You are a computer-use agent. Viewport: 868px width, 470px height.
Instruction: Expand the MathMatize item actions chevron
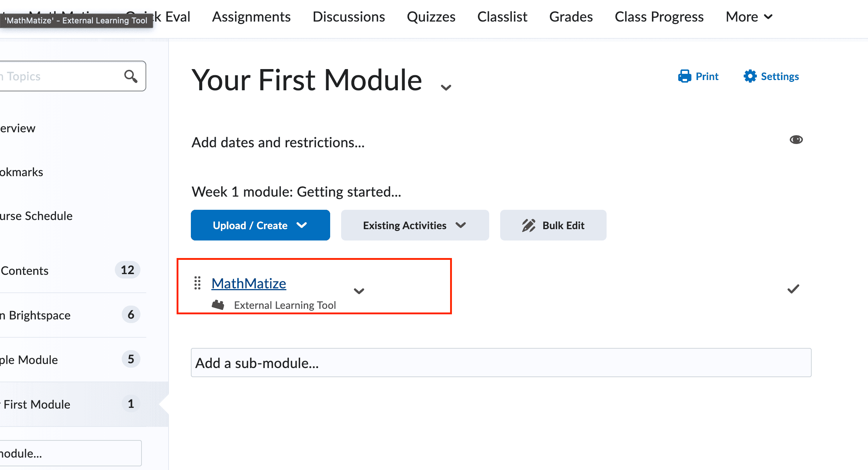point(359,291)
